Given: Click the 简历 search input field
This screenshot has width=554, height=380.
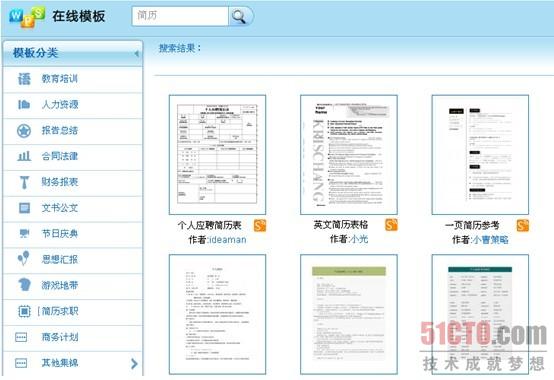Looking at the screenshot, I should coord(180,16).
